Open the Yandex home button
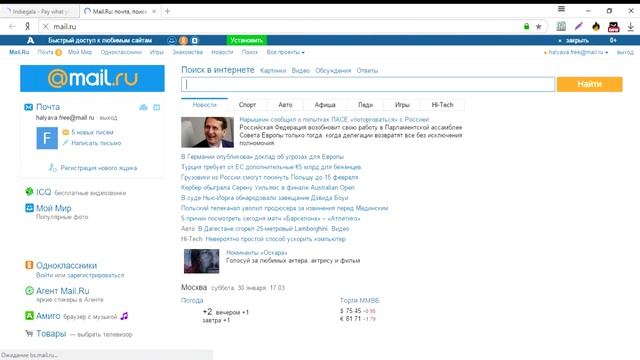This screenshot has height=360, width=640. point(27,27)
